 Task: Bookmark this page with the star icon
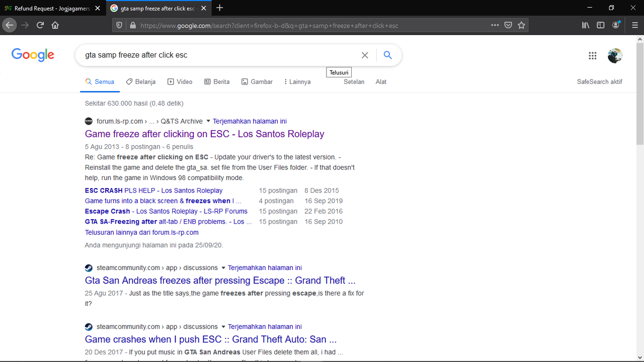[522, 25]
